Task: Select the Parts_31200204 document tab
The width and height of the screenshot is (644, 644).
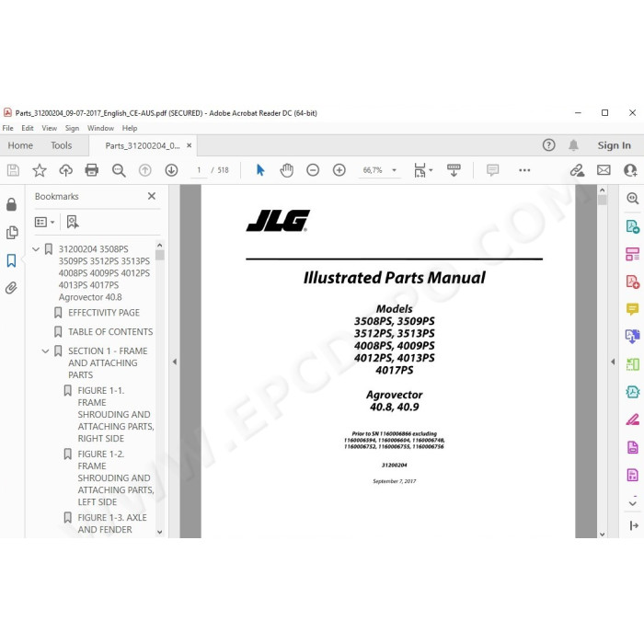Action: coord(142,145)
